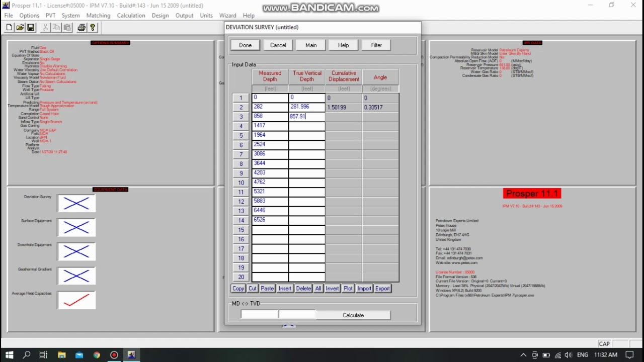Open the Matching menu
The height and width of the screenshot is (362, 644).
point(98,16)
